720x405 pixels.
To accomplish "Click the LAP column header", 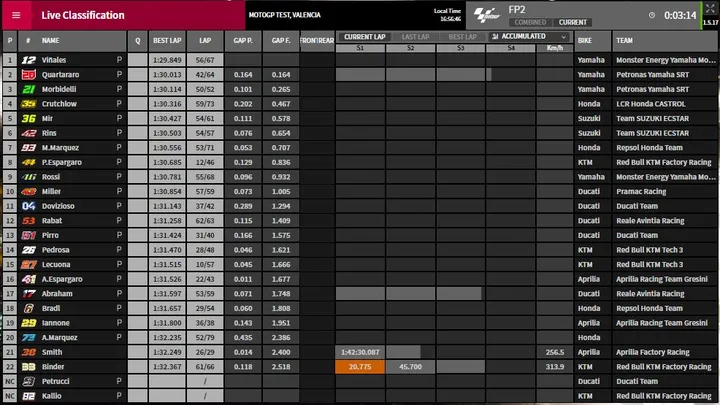I will [x=205, y=40].
